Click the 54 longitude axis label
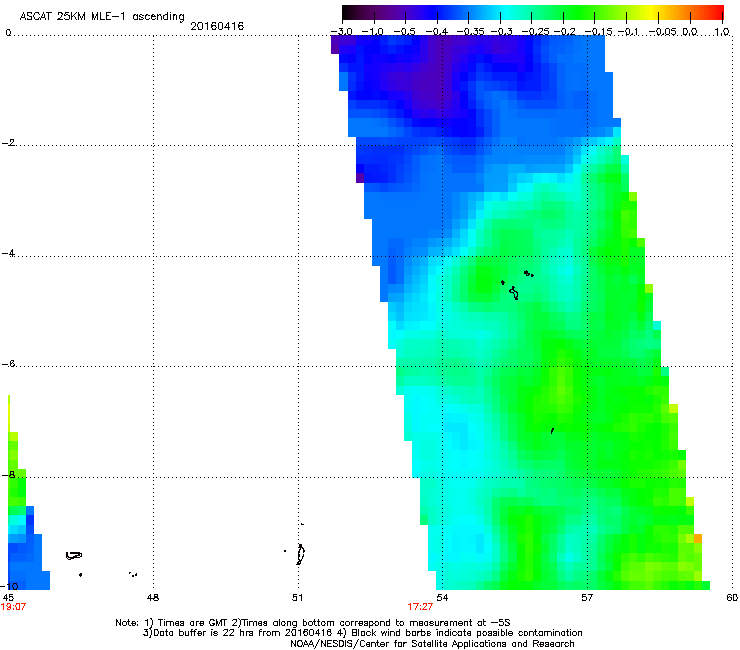Image resolution: width=740 pixels, height=650 pixels. click(x=442, y=598)
